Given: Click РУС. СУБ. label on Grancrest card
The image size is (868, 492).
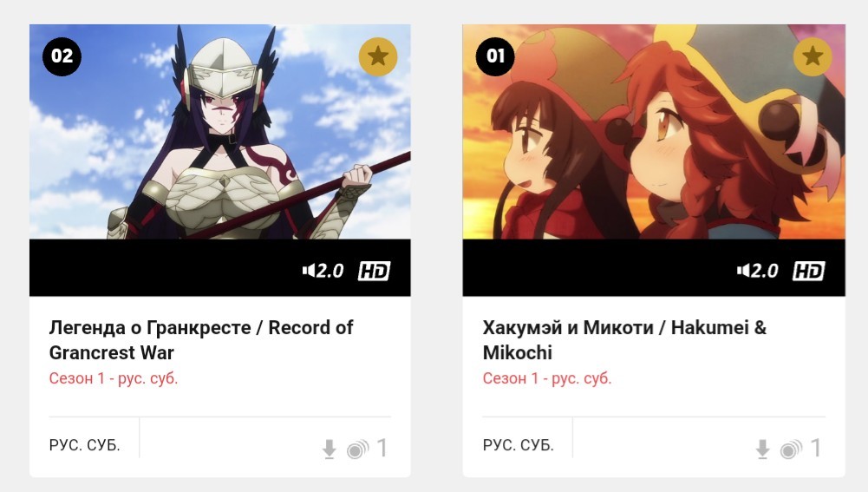Looking at the screenshot, I should pyautogui.click(x=85, y=445).
